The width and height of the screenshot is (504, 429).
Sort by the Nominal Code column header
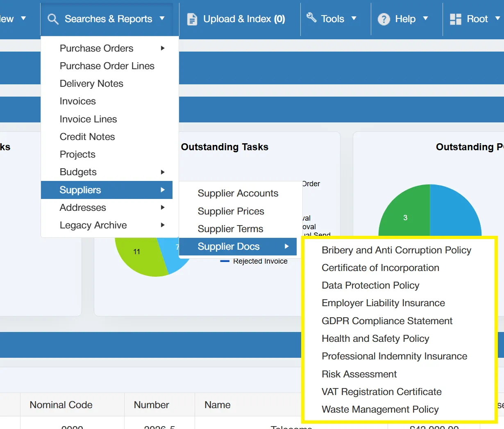[61, 405]
